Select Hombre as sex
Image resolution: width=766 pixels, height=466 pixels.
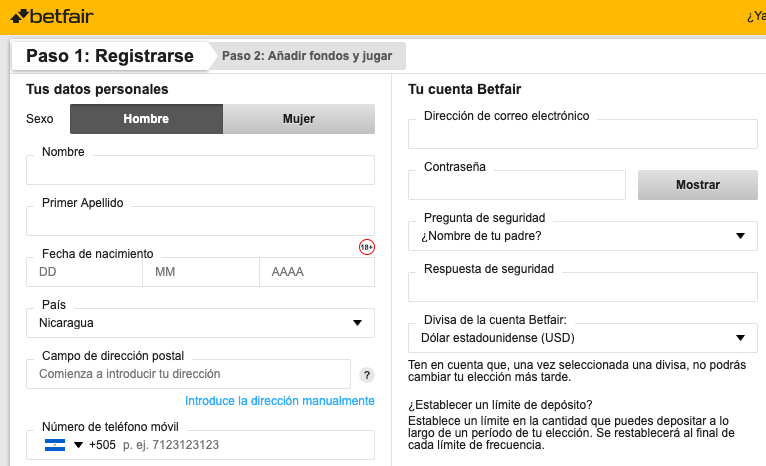pos(146,119)
